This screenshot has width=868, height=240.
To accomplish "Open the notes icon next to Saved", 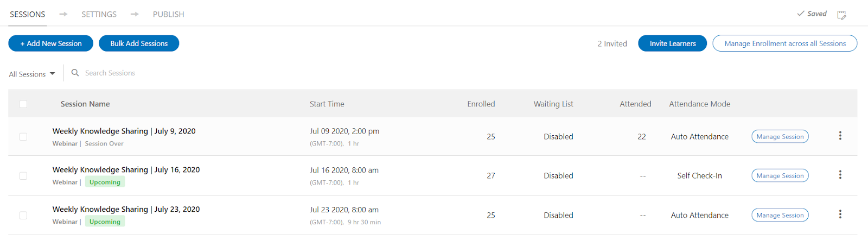I will pyautogui.click(x=841, y=15).
